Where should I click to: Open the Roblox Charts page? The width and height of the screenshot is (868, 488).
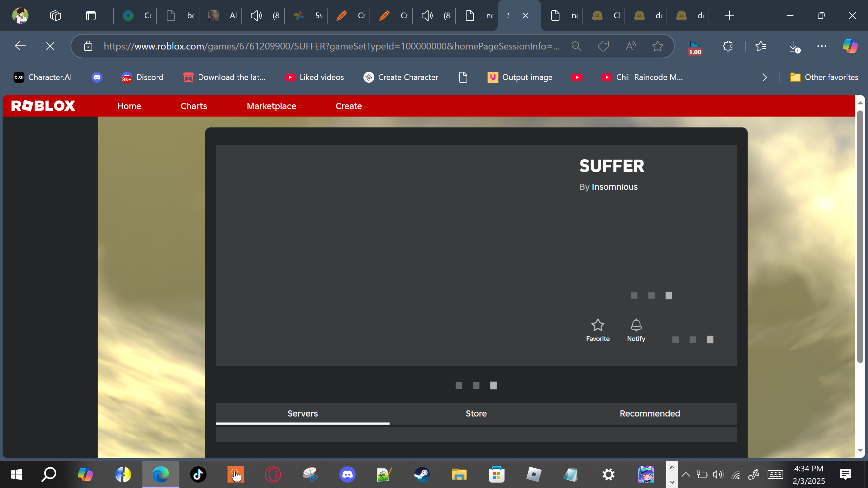pyautogui.click(x=194, y=106)
